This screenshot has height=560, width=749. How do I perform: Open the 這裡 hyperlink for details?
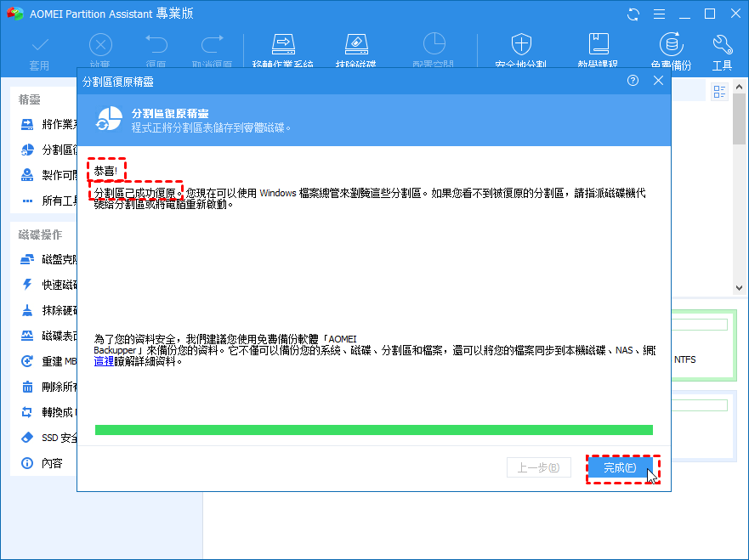pyautogui.click(x=104, y=362)
